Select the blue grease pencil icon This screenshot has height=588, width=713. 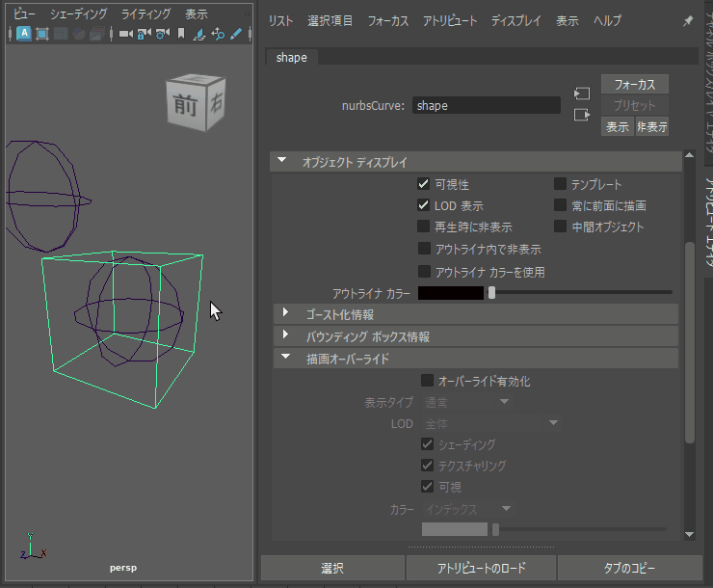[x=235, y=34]
